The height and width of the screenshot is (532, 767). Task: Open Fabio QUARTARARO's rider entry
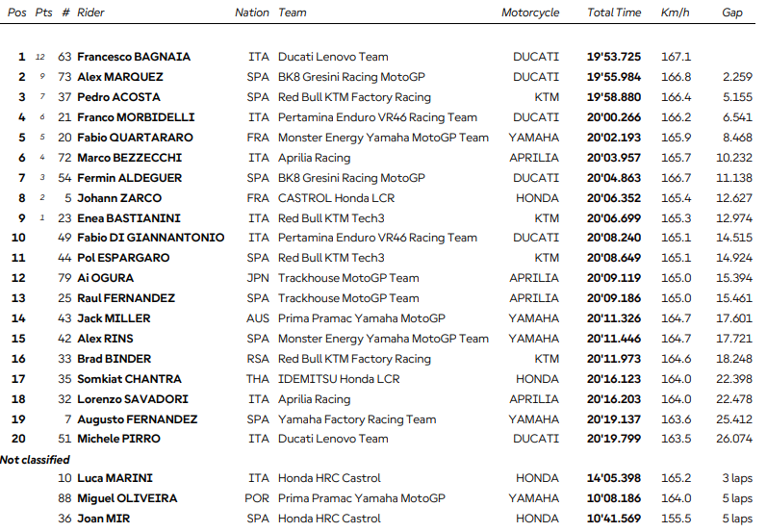pyautogui.click(x=134, y=138)
